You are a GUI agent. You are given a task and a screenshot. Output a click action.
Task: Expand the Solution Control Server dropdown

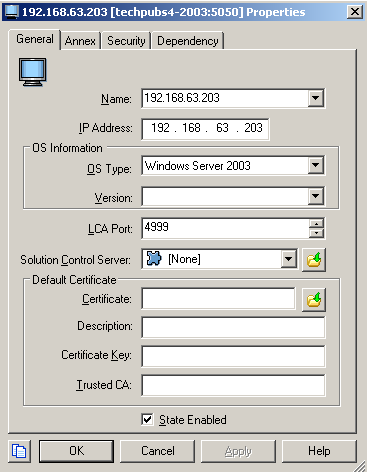pos(288,259)
